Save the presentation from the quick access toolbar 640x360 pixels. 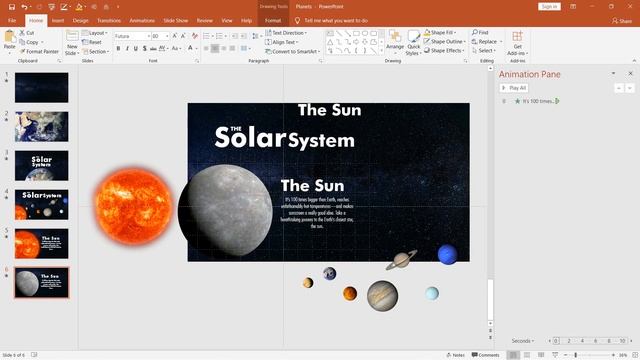click(x=11, y=7)
